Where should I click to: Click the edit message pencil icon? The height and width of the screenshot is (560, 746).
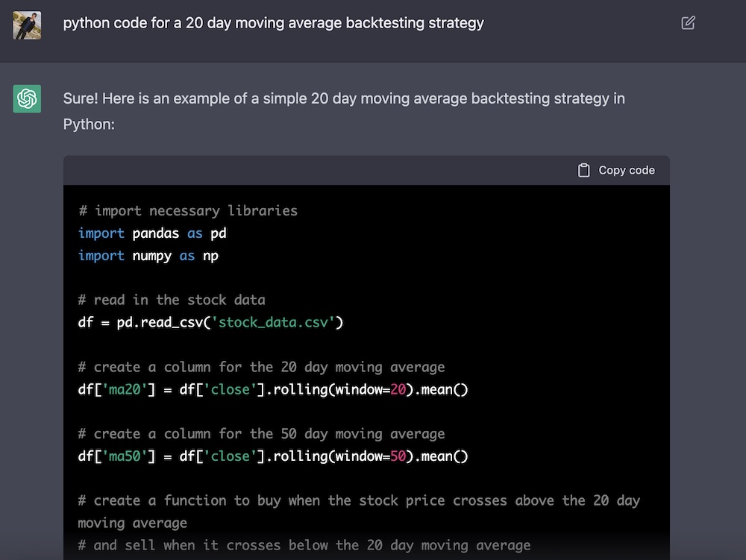[x=688, y=23]
